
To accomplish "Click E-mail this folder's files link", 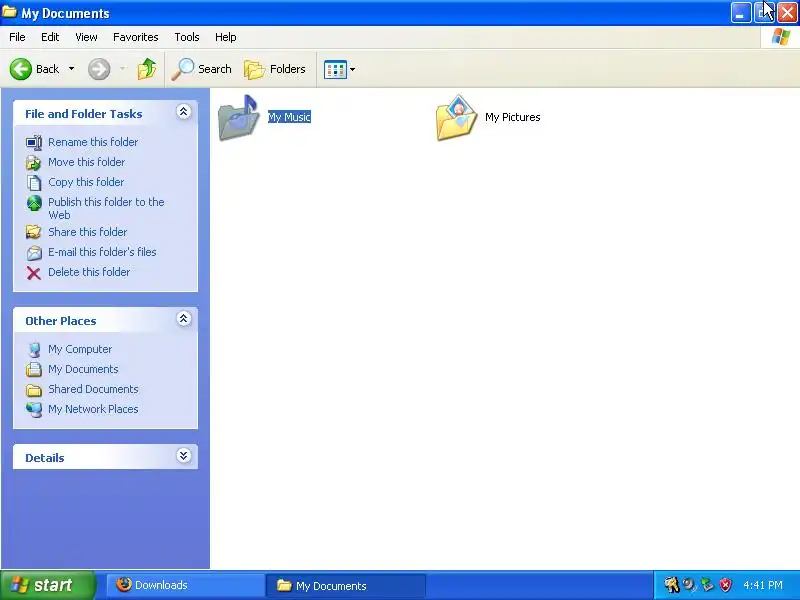I will click(102, 252).
